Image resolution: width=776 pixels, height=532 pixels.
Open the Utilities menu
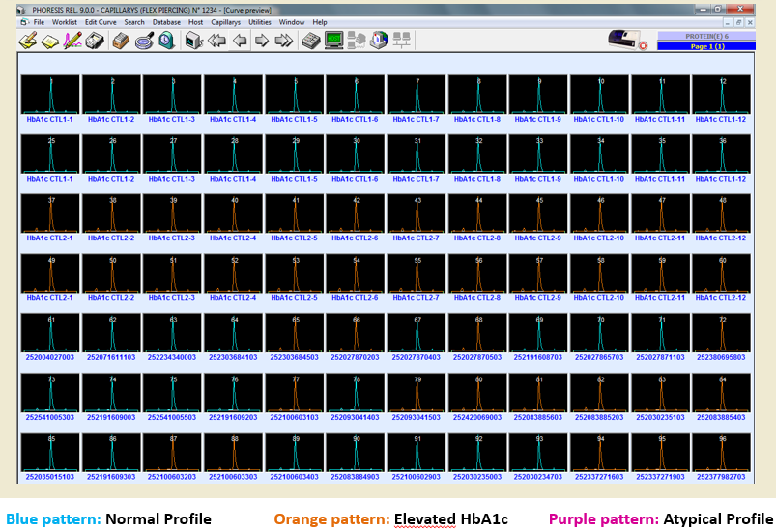(x=260, y=21)
